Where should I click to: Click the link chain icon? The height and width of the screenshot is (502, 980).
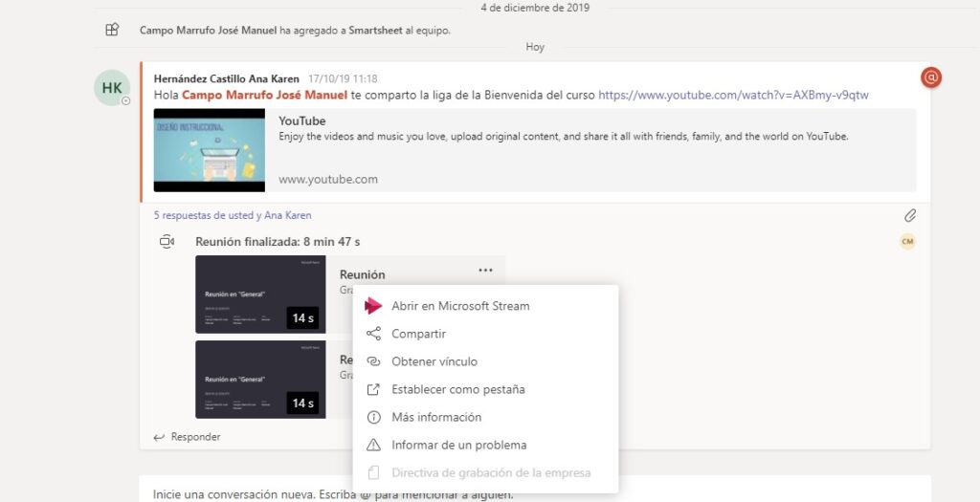pyautogui.click(x=373, y=361)
